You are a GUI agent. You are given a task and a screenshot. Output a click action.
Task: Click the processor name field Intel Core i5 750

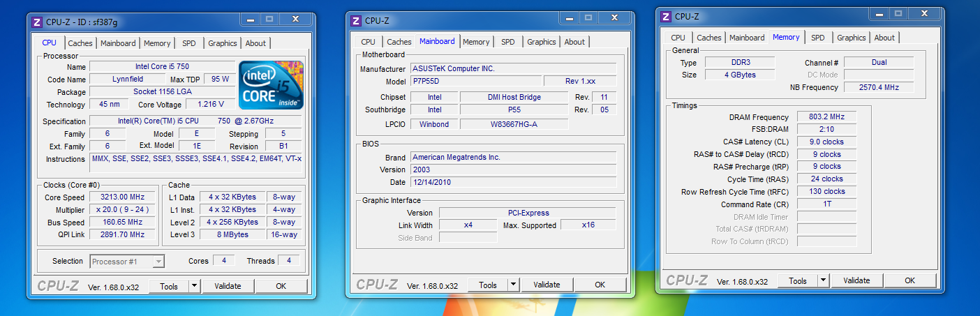162,67
